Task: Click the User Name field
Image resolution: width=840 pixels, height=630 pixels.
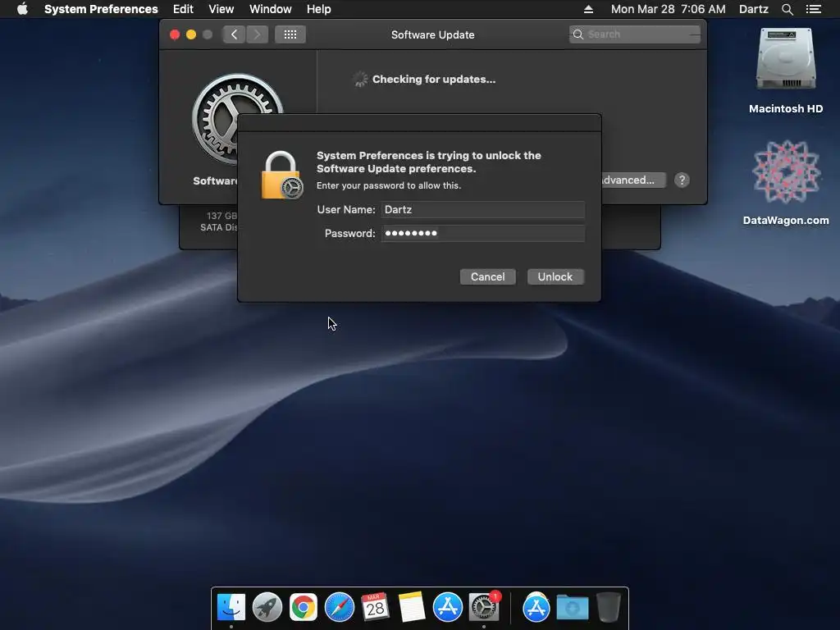Action: pos(482,209)
